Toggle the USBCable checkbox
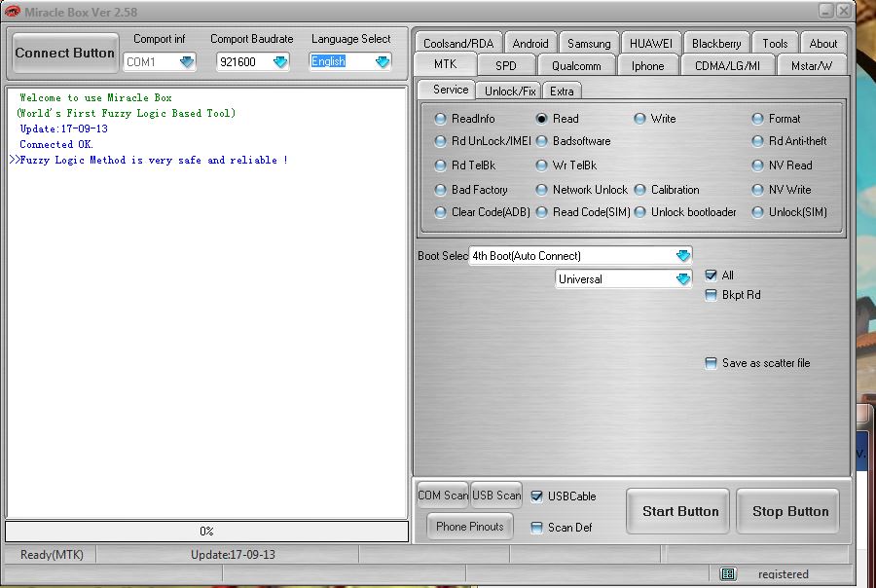This screenshot has height=588, width=876. (537, 496)
